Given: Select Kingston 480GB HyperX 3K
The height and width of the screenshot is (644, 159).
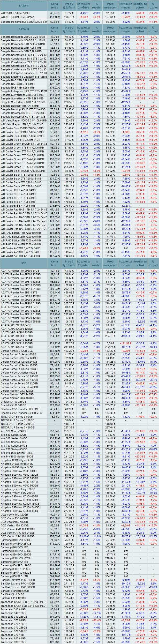Looking at the screenshot, I should [17, 467].
